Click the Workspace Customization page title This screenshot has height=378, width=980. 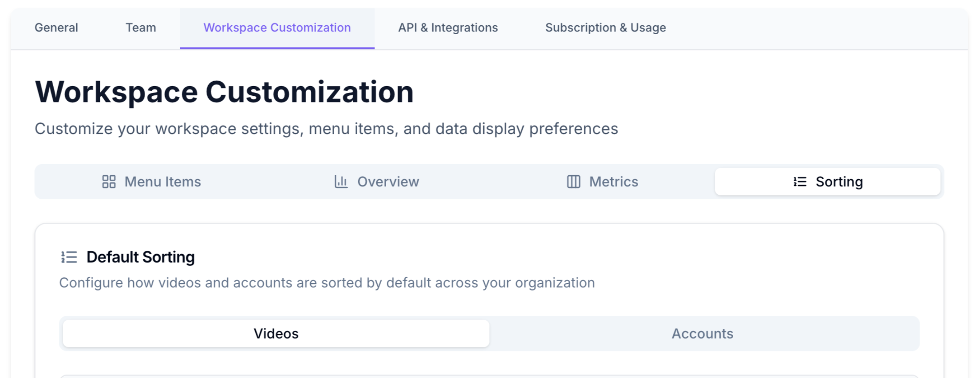click(224, 92)
